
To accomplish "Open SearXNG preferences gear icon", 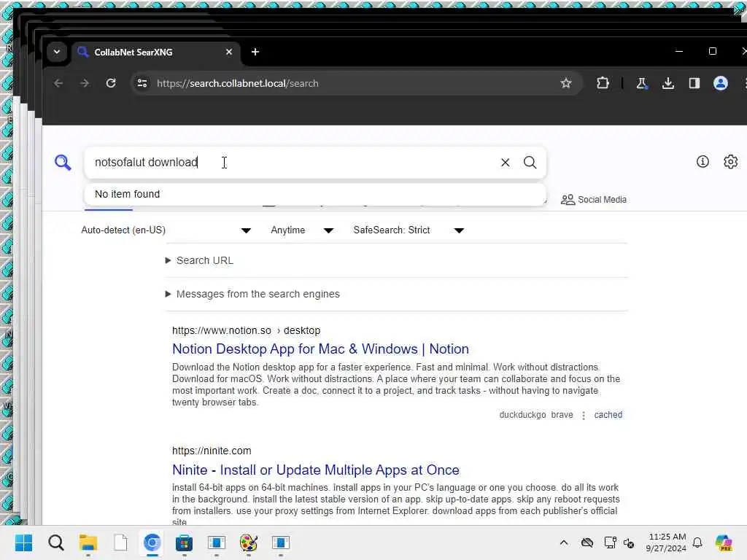I will 730,162.
